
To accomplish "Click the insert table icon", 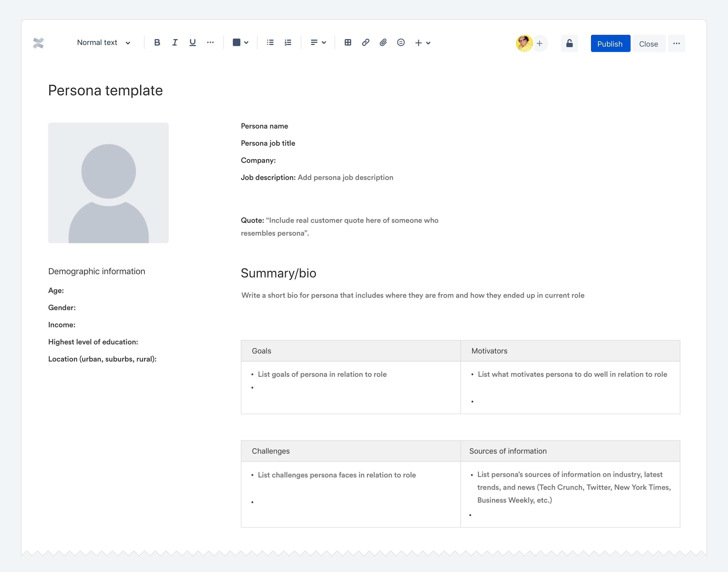I will 348,43.
